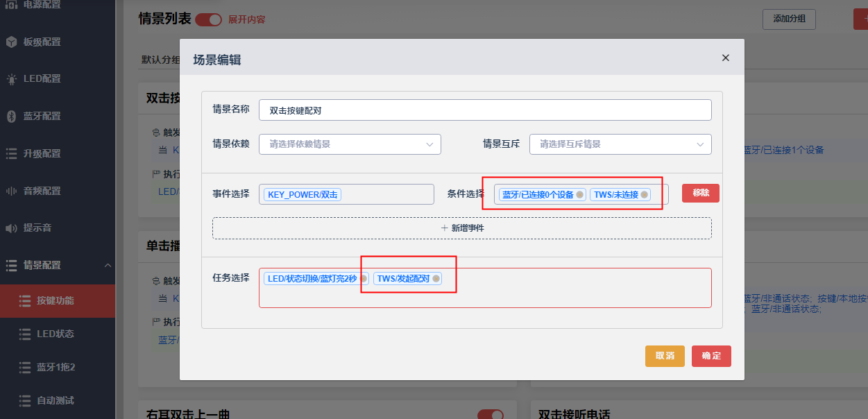Click the cube icon beside 板级配置

pos(11,42)
